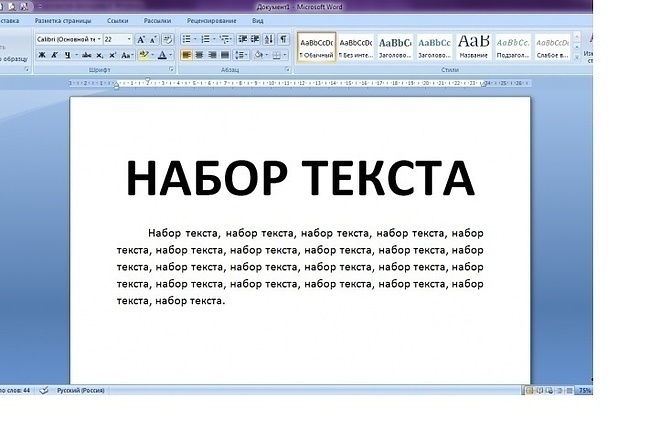This screenshot has height=440, width=660.
Task: Apply subscript formatting
Action: coord(100,55)
